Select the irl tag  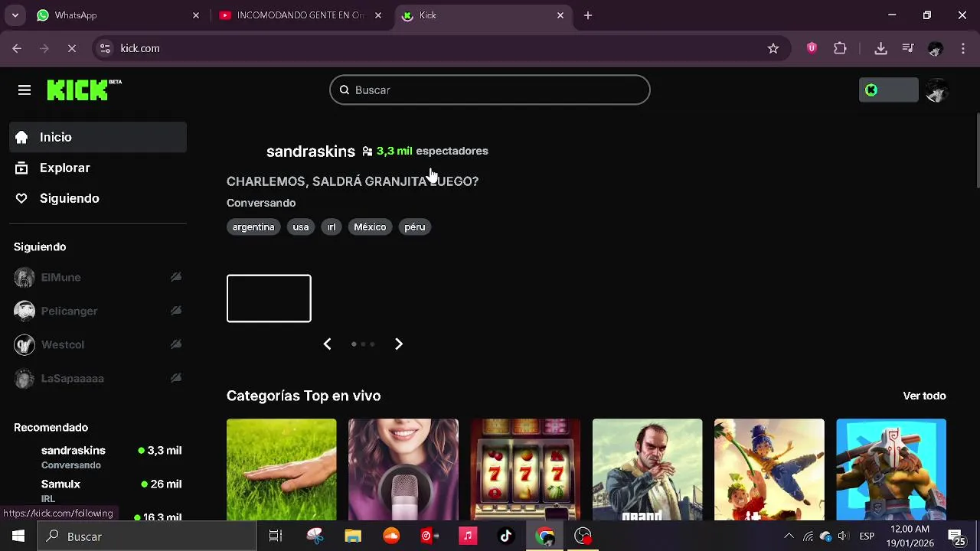(332, 227)
